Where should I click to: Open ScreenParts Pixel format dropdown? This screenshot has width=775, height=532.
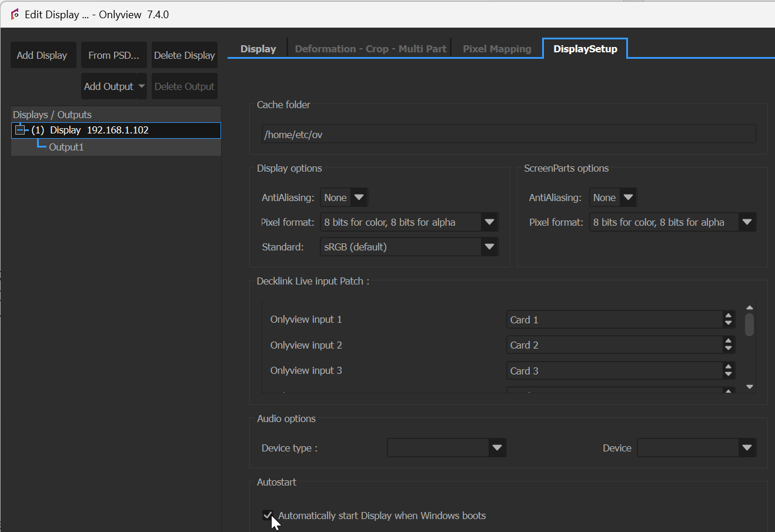click(x=673, y=222)
